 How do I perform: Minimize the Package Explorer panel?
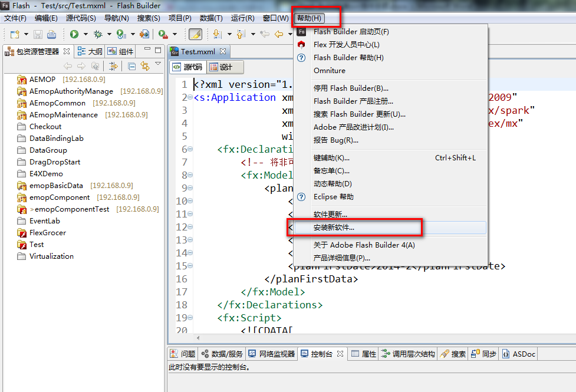[147, 49]
